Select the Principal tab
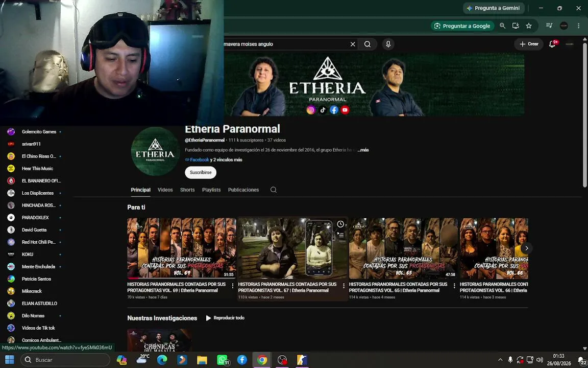 tap(141, 190)
